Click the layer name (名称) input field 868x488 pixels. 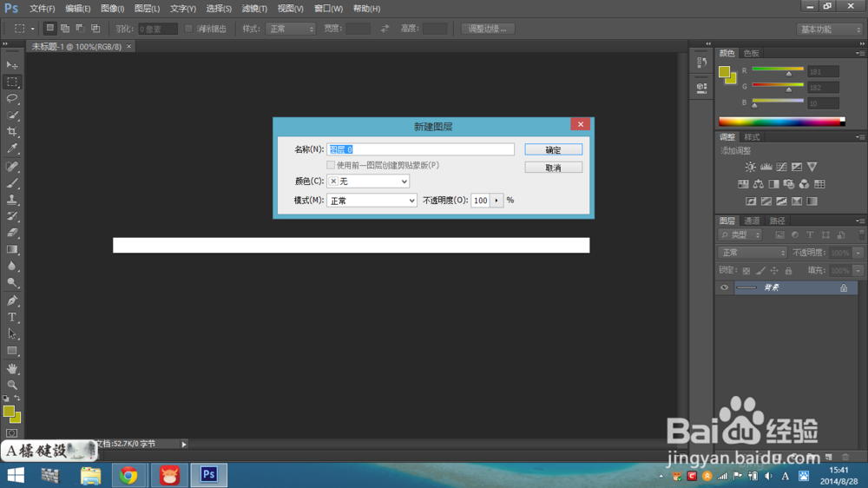click(x=421, y=149)
